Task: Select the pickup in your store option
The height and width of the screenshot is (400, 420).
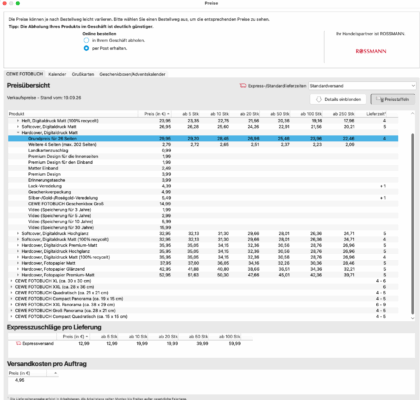Action: [x=86, y=40]
